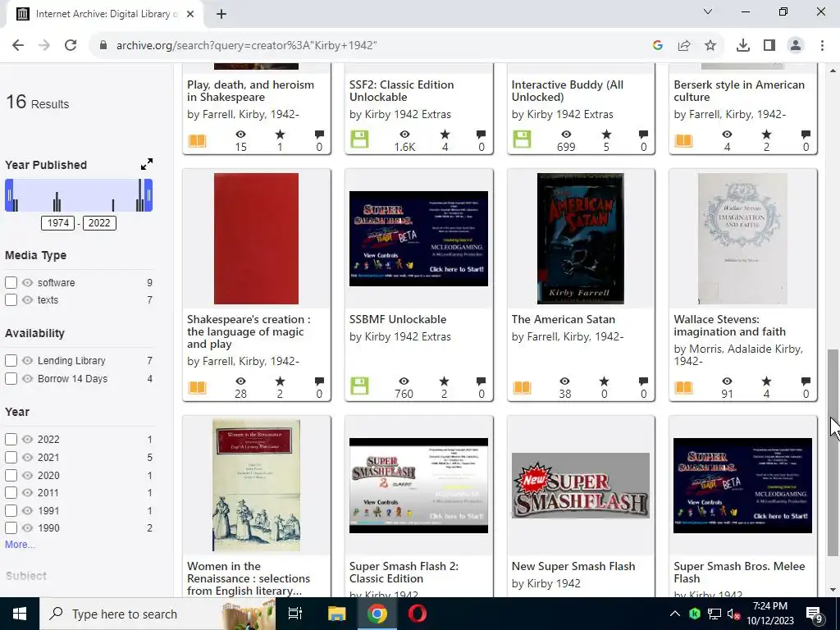The image size is (840, 630).
Task: Open The American Satan cover thumbnail
Action: (581, 239)
